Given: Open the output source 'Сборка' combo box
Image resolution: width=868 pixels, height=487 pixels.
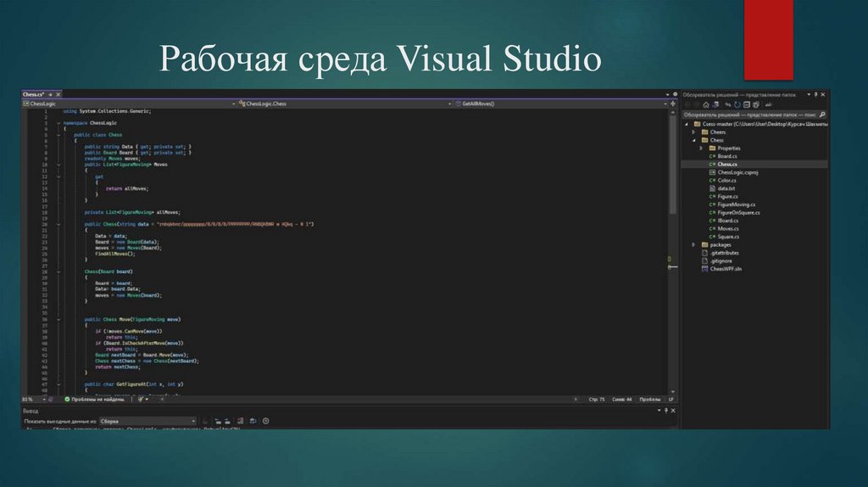Looking at the screenshot, I should coord(147,421).
